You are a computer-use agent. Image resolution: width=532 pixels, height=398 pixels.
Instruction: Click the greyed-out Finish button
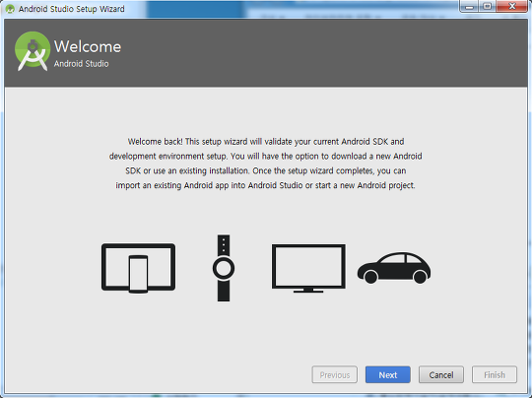click(x=495, y=374)
